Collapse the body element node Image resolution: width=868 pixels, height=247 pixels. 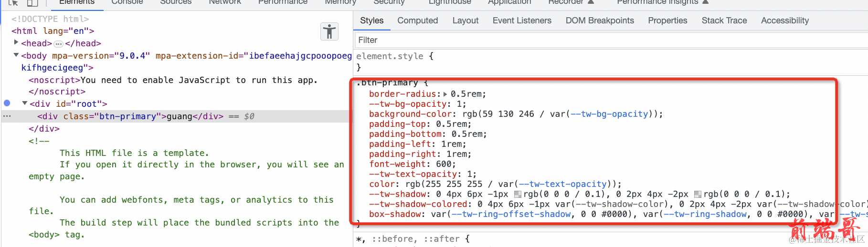click(x=16, y=55)
